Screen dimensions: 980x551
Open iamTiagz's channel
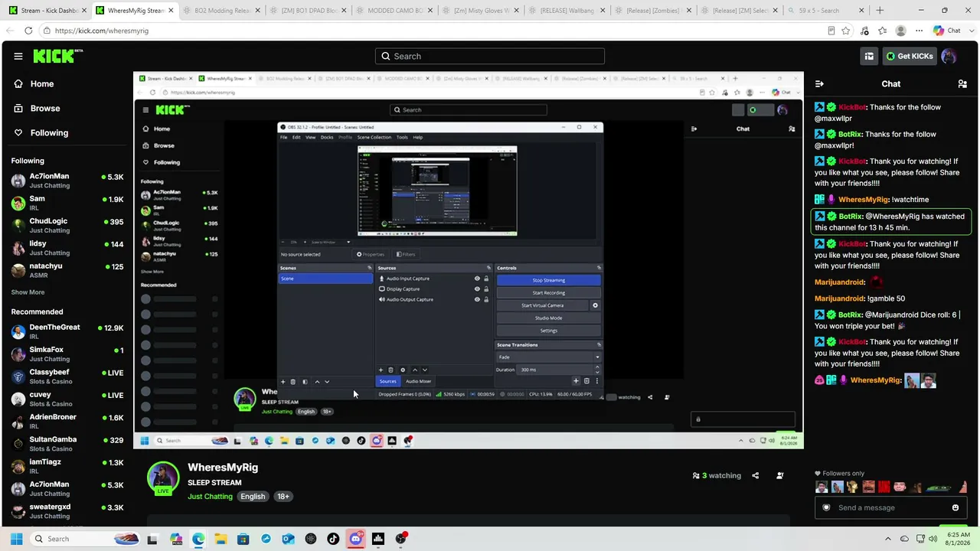tap(67, 466)
